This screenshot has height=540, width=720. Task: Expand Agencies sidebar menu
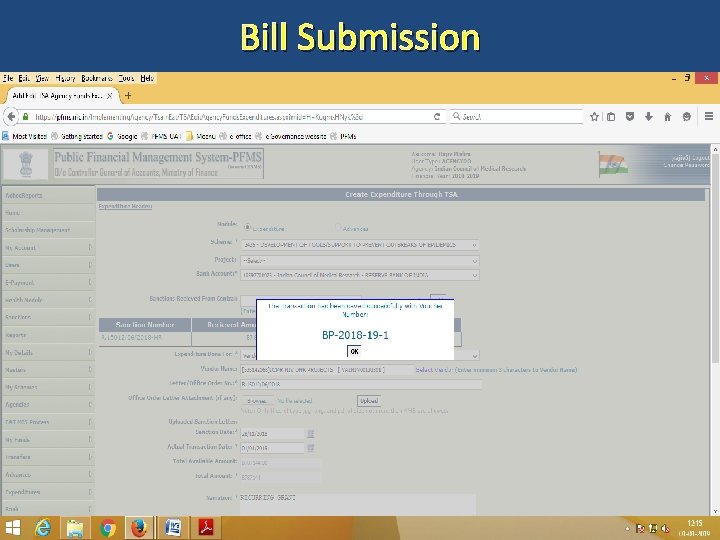click(x=48, y=404)
